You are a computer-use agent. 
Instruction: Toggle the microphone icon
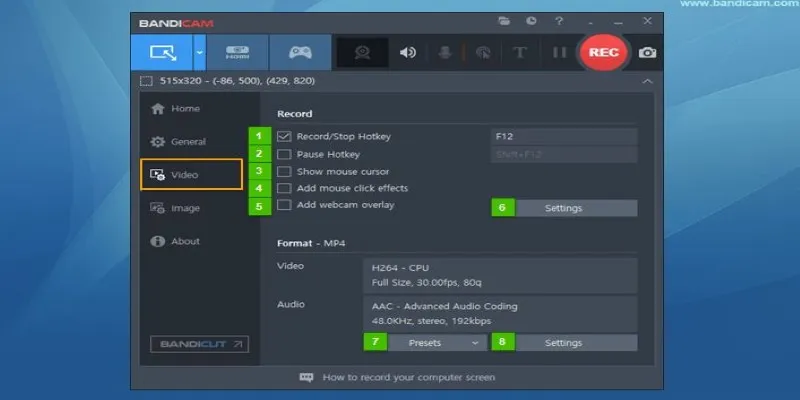[x=445, y=53]
